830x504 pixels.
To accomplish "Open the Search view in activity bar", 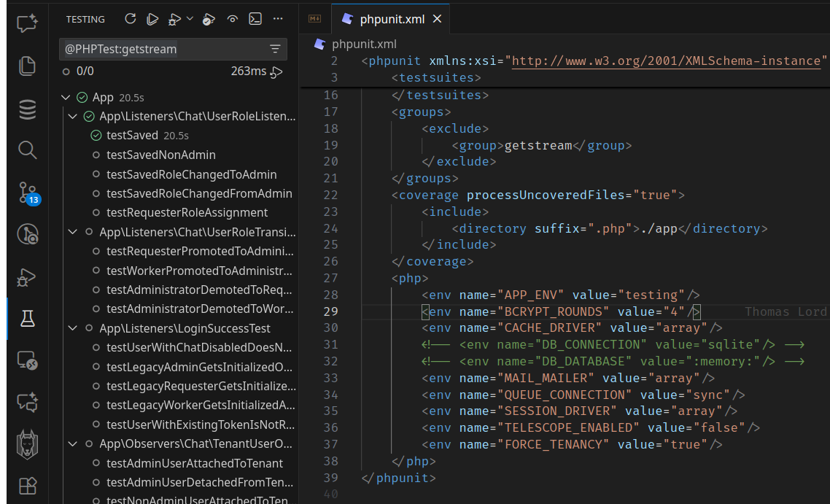I will pos(28,150).
